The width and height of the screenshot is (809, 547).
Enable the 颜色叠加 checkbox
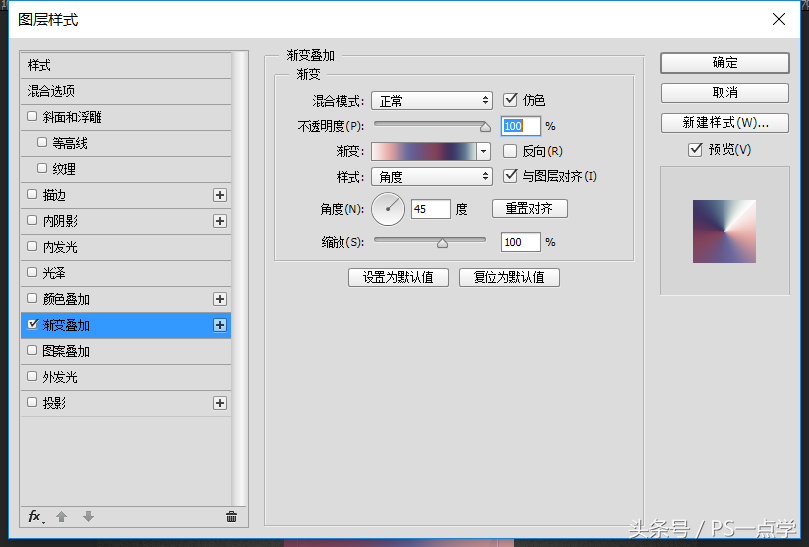pyautogui.click(x=32, y=298)
